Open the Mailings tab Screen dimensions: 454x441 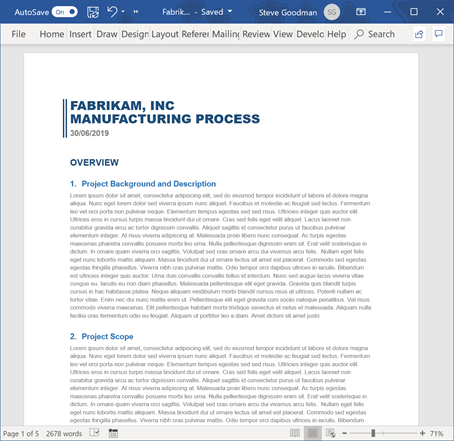pyautogui.click(x=226, y=34)
